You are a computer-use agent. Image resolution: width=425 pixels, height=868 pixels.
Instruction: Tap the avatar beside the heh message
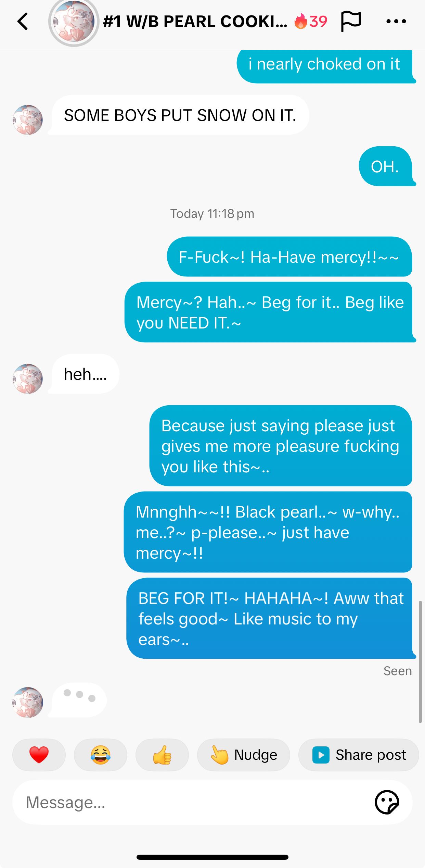[28, 379]
